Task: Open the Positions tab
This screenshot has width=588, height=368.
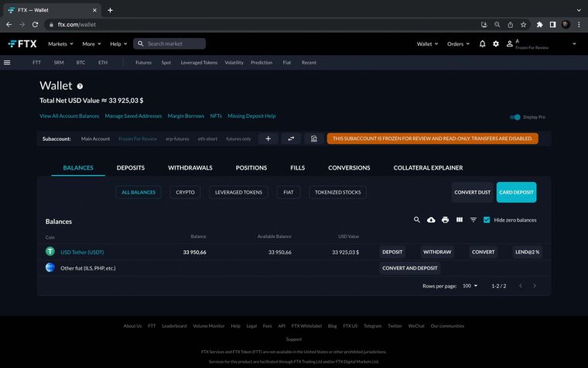Action: (x=251, y=168)
